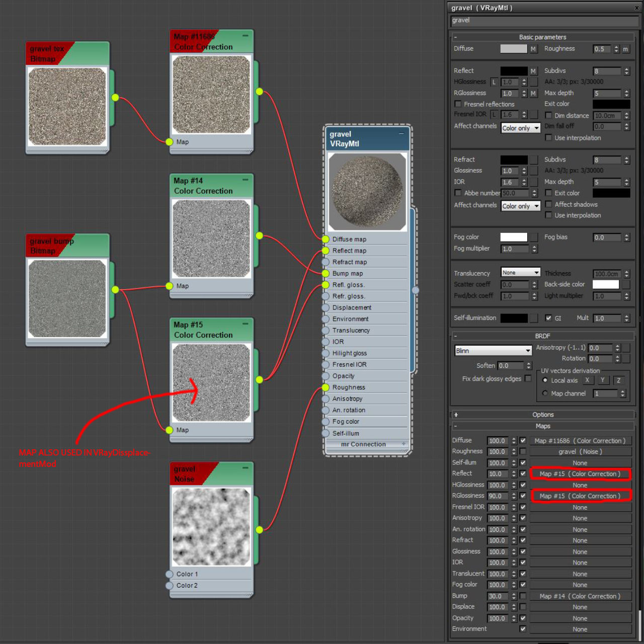Image resolution: width=644 pixels, height=644 pixels.
Task: Click the output socket of gravel Noise node
Action: (259, 529)
